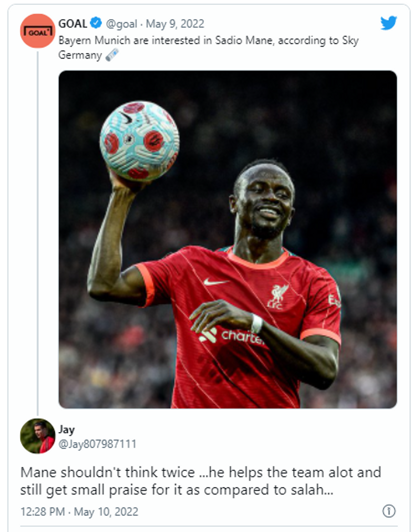416x532 pixels.
Task: Open Jay's profile picture
Action: pyautogui.click(x=38, y=436)
